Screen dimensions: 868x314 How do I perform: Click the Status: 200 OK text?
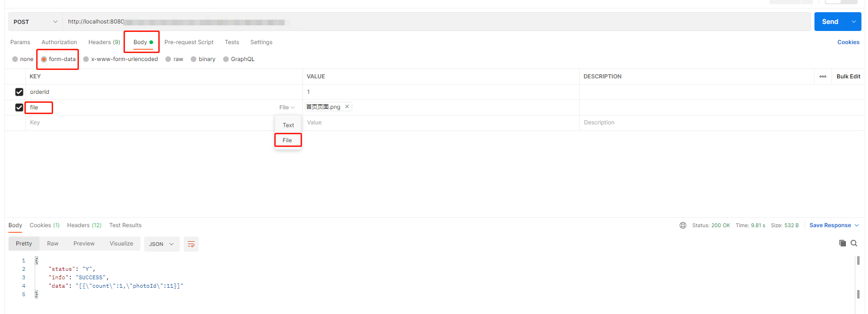tap(711, 225)
